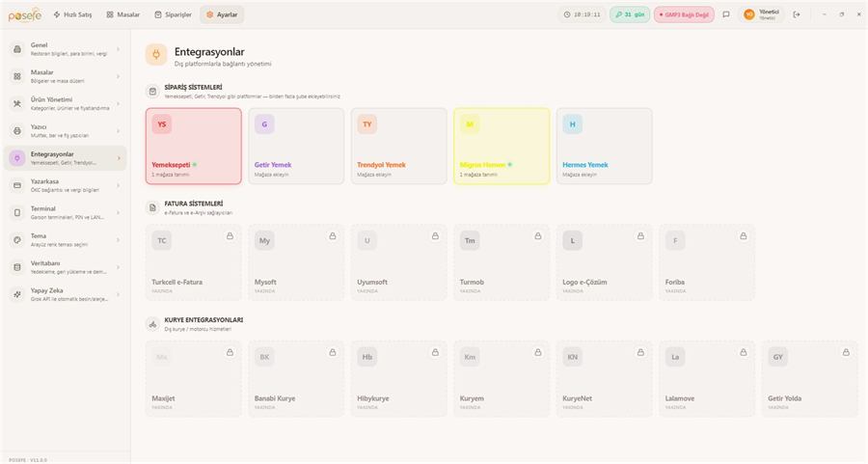Click the lock icon on Logo e-Çözüm
868x464 pixels.
[x=640, y=236]
